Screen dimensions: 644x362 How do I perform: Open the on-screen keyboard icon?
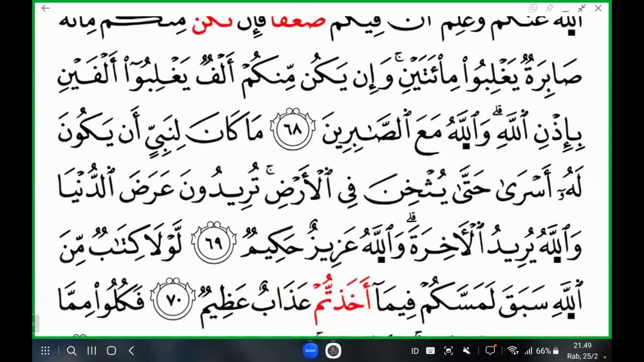click(x=431, y=351)
